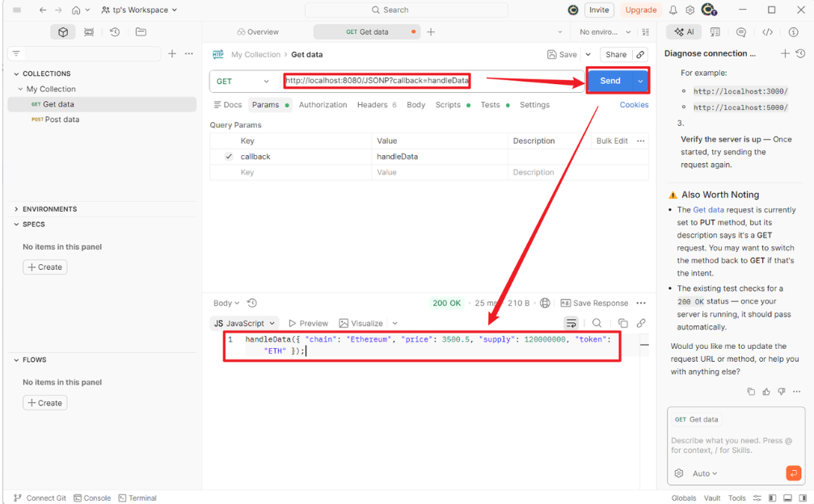The width and height of the screenshot is (814, 504).
Task: Open the Scripts tab
Action: click(x=453, y=105)
